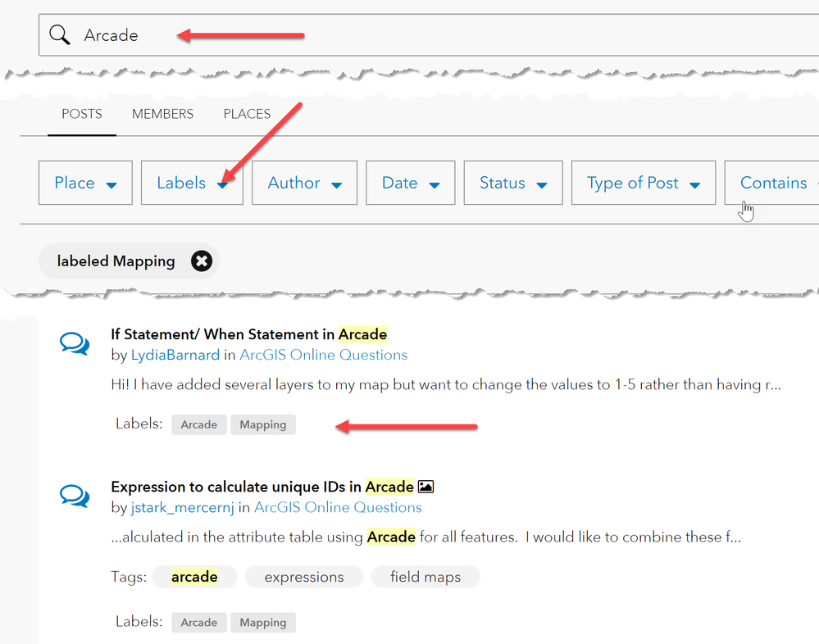Open ArcGIS Online Questions link under jstark_mercernj post
Viewport: 819px width, 644px height.
coord(338,507)
